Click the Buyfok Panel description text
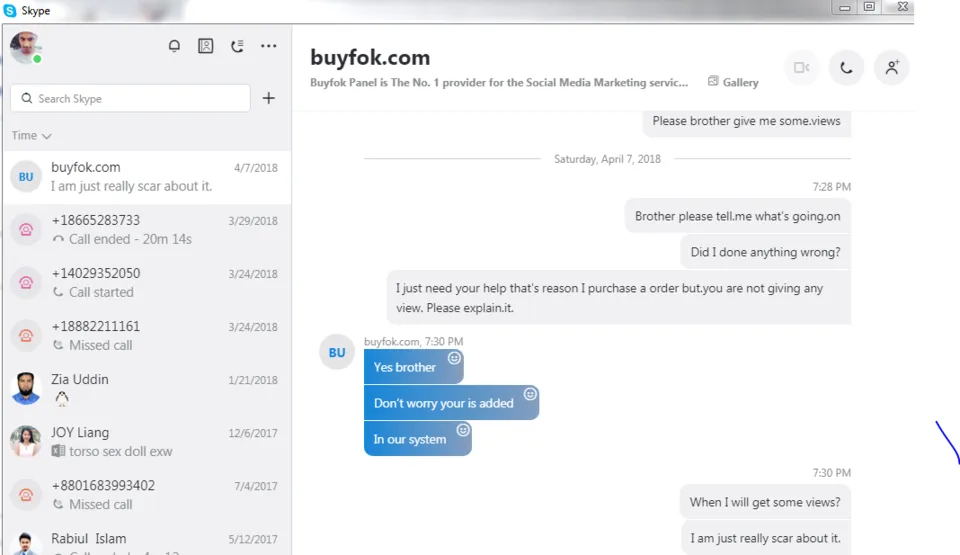 point(499,82)
